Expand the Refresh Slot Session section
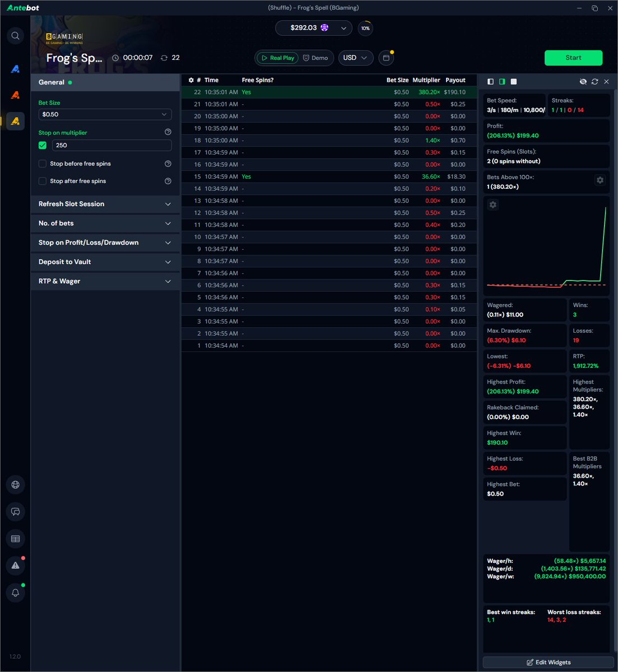Screen dimensions: 618x672 point(105,204)
